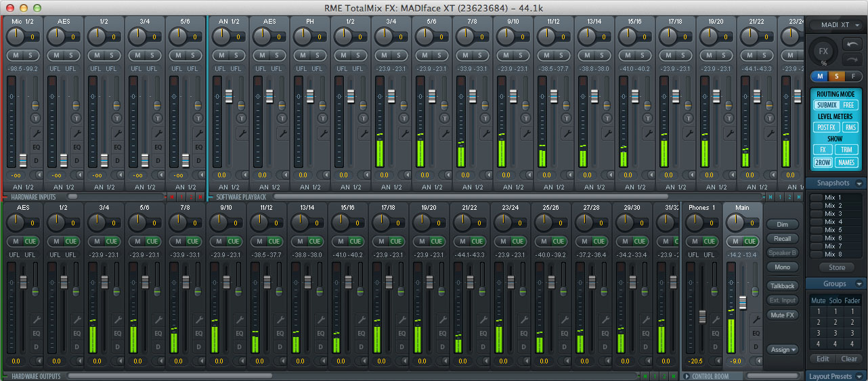
Task: Collapse the Control Room section triangle
Action: click(687, 376)
